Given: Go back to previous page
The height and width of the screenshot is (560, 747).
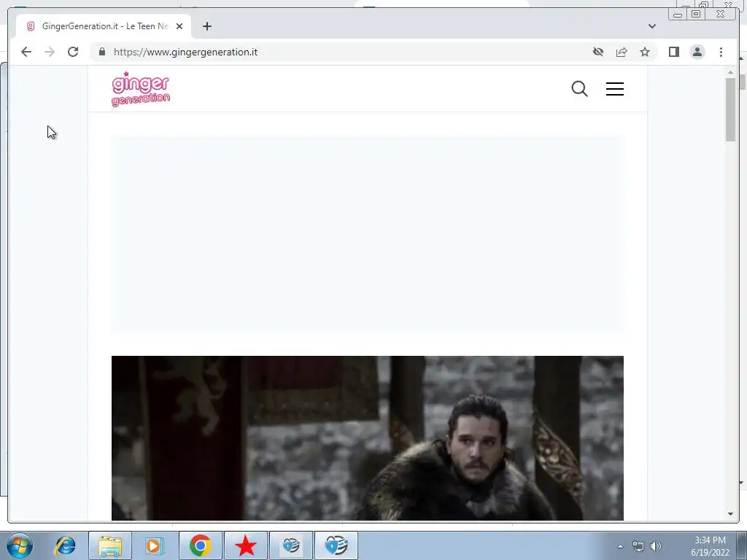Looking at the screenshot, I should 26,52.
